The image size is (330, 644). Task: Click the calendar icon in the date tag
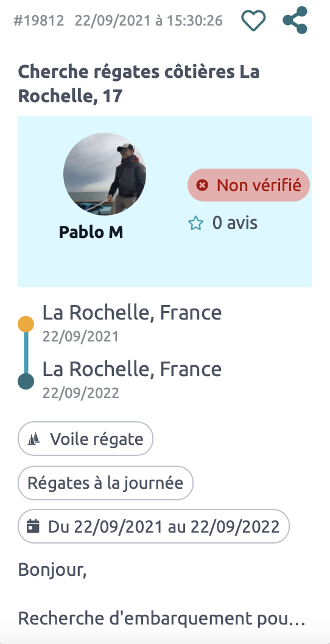33,526
